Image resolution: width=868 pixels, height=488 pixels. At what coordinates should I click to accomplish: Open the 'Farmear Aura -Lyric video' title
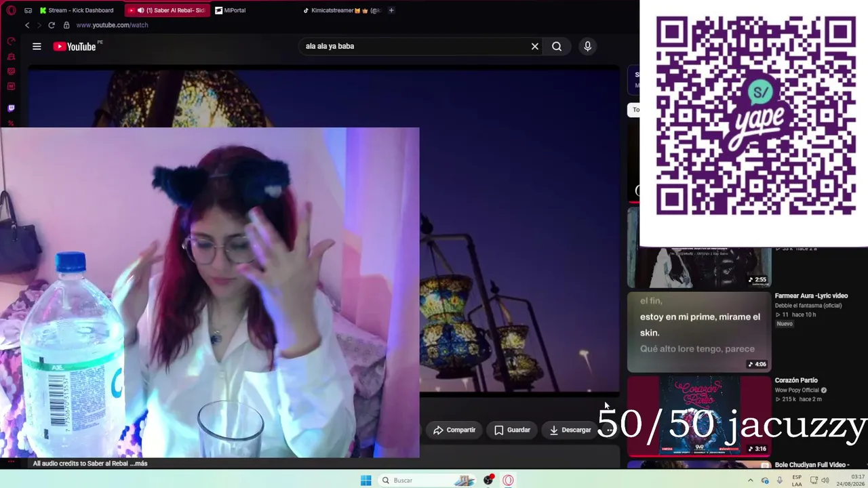click(811, 296)
